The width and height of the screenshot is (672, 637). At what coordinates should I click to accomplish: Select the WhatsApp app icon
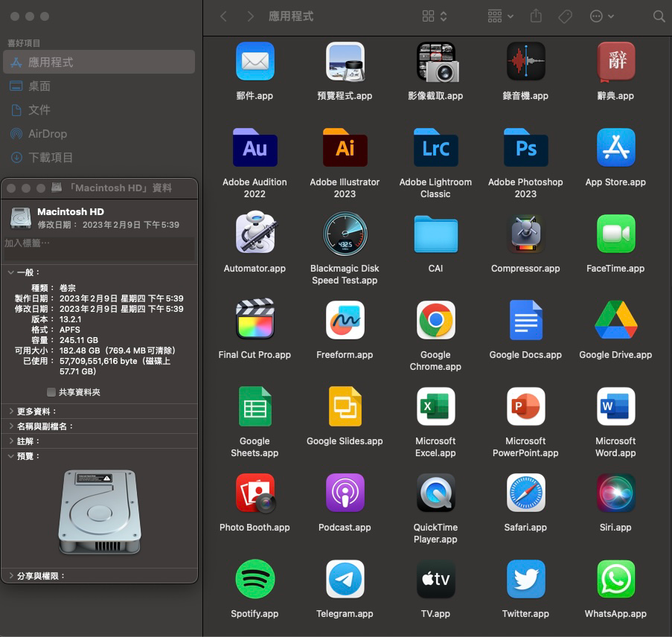tap(616, 579)
